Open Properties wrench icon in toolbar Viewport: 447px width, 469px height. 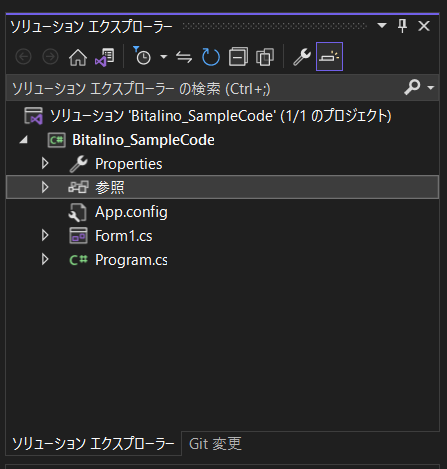tap(302, 57)
